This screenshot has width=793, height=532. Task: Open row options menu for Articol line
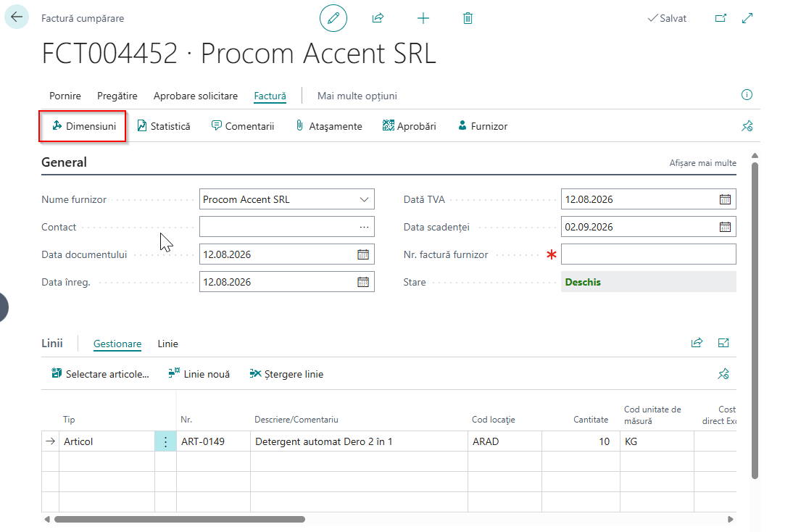pos(165,441)
